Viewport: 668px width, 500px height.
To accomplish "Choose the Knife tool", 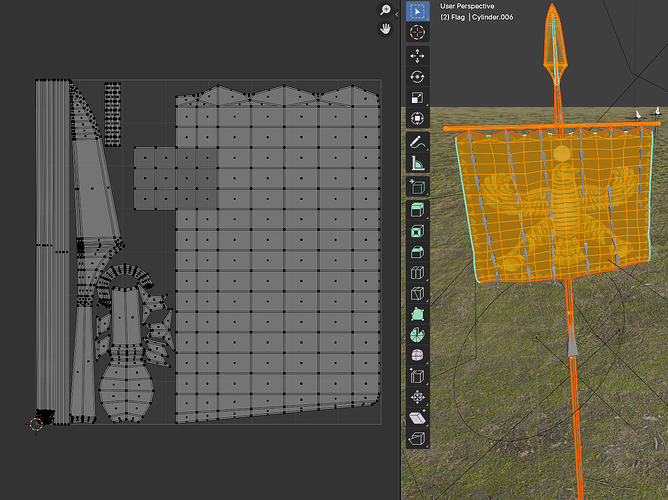I will pos(418,293).
